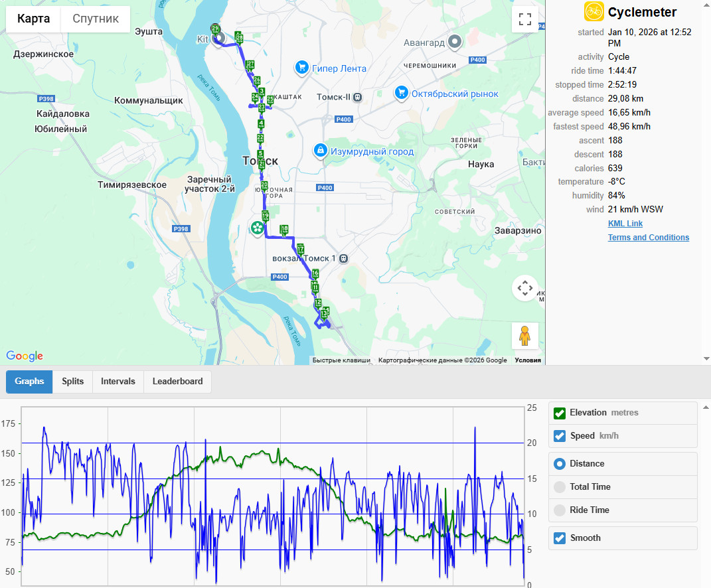This screenshot has width=711, height=588.
Task: Toggle the Smooth graph checkbox
Action: (560, 538)
